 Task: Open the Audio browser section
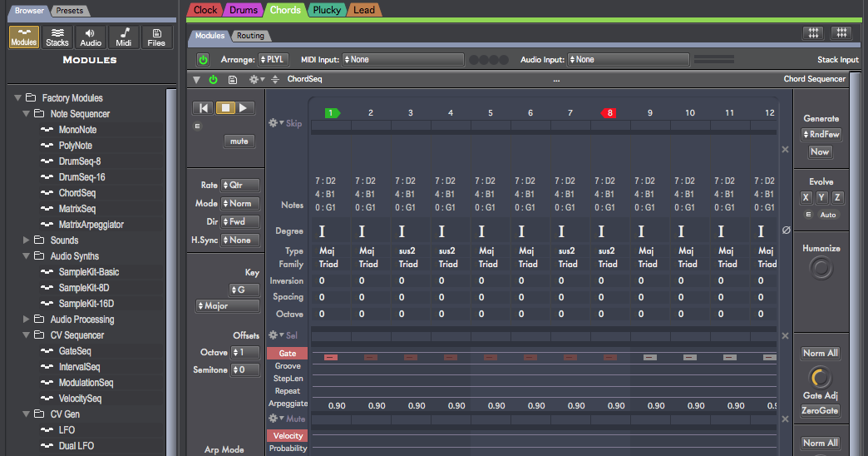91,37
